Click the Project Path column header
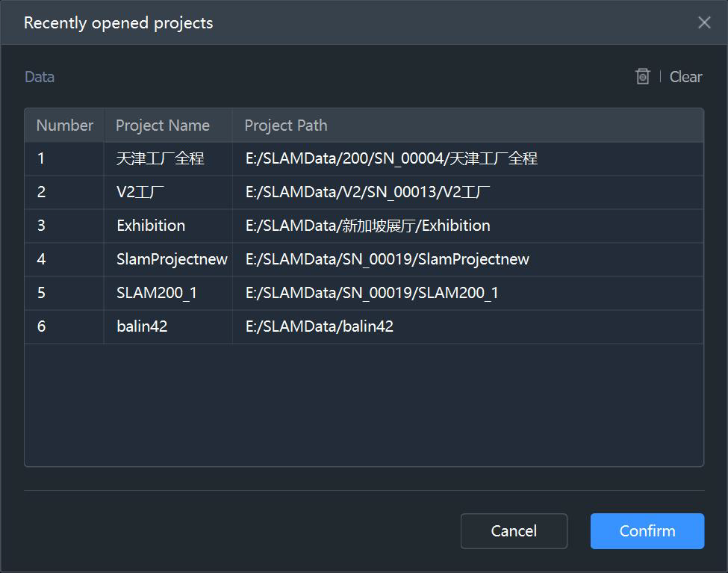Screen dimensions: 728x573 pos(468,126)
